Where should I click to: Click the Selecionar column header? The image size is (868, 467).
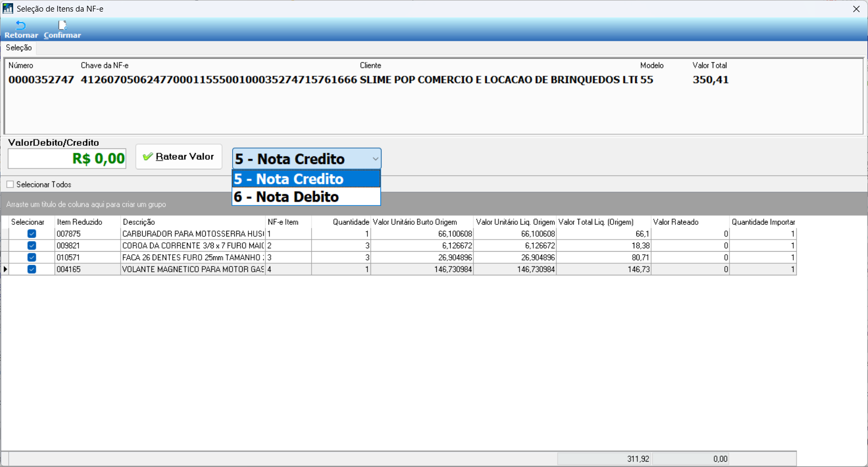(32, 222)
